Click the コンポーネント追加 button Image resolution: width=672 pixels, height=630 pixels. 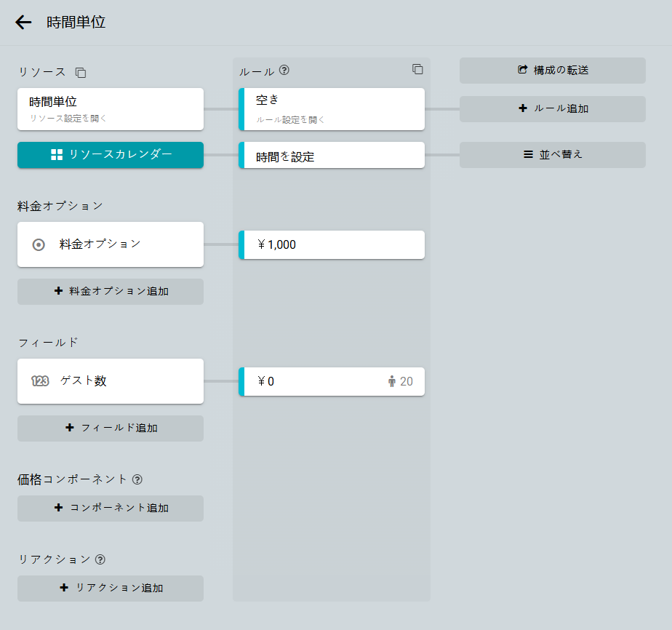111,509
